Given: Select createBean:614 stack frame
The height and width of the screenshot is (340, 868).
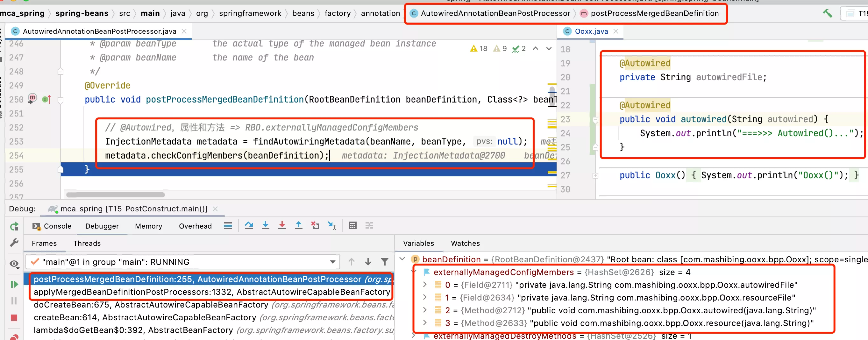Looking at the screenshot, I should click(x=209, y=317).
